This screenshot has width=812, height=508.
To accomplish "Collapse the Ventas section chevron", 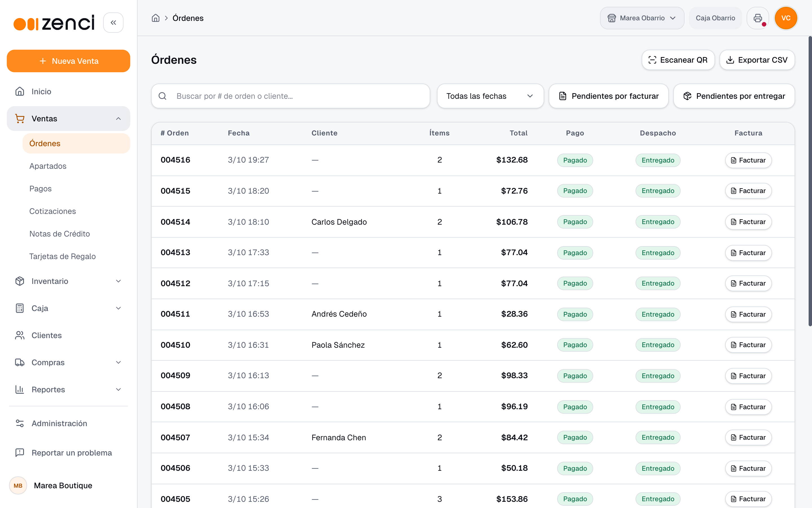I will click(x=118, y=119).
